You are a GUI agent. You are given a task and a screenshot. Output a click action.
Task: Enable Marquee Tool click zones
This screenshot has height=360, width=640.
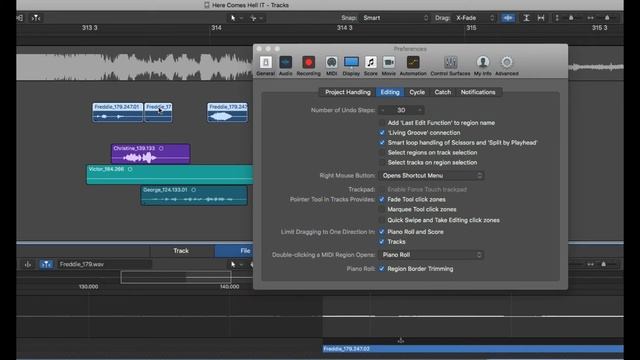tap(382, 209)
